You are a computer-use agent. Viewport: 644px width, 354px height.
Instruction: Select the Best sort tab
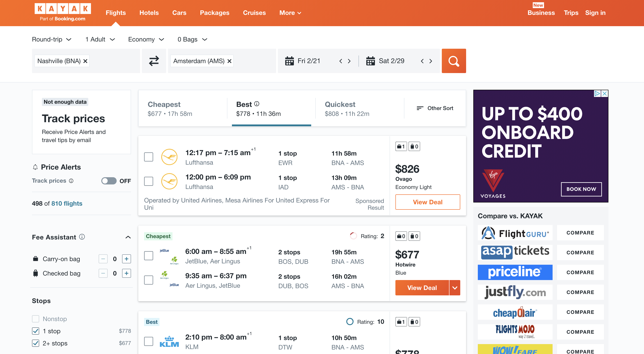(271, 108)
